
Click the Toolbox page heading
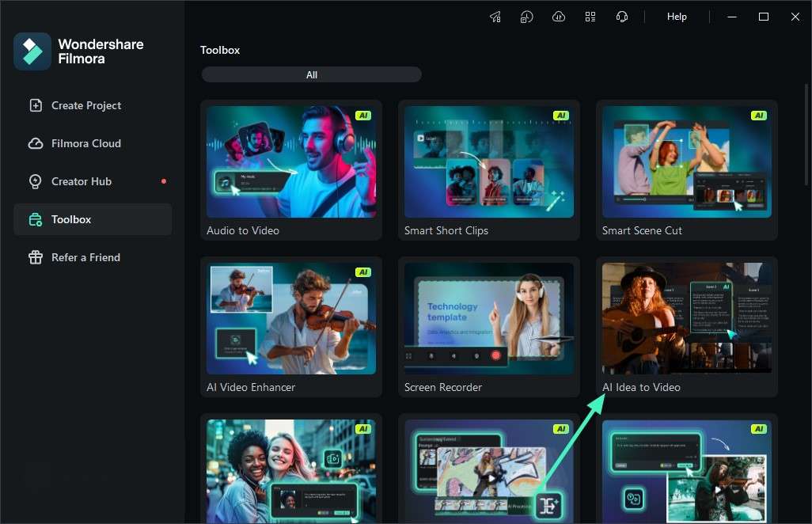220,50
